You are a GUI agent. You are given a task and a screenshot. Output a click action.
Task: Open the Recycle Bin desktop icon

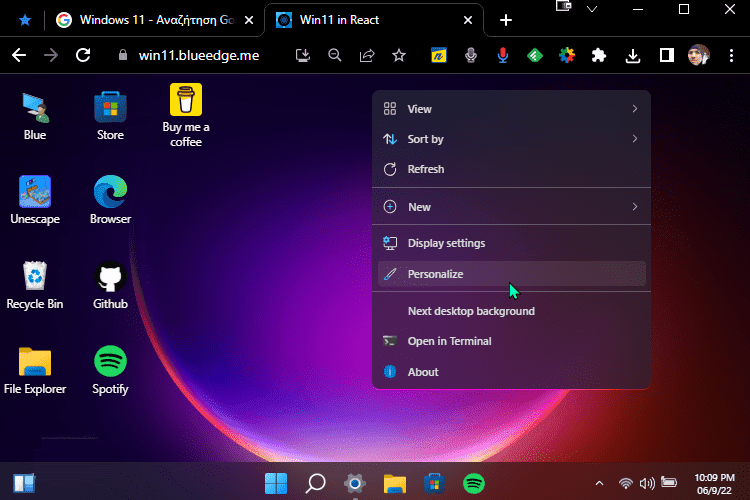[35, 285]
